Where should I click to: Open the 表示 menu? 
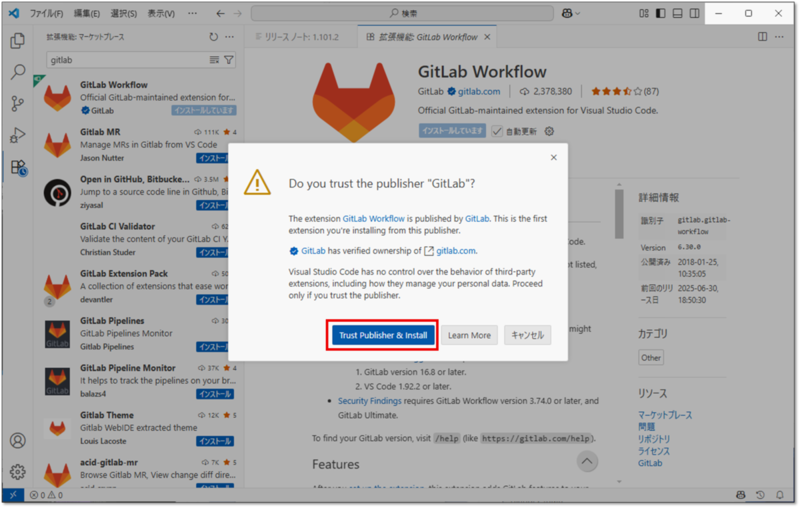tap(161, 13)
